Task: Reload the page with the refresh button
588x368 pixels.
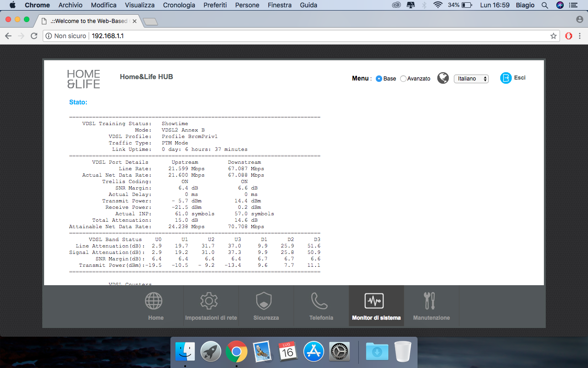Action: (x=34, y=36)
